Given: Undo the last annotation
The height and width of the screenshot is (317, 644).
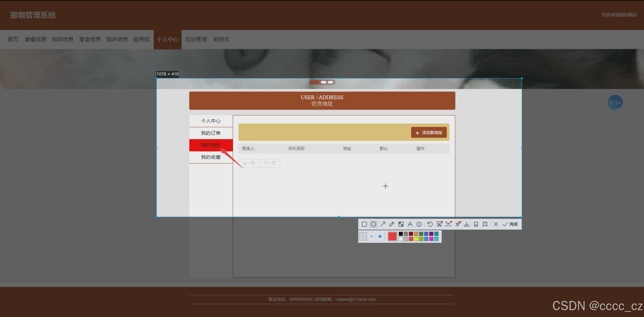Looking at the screenshot, I should click(430, 224).
